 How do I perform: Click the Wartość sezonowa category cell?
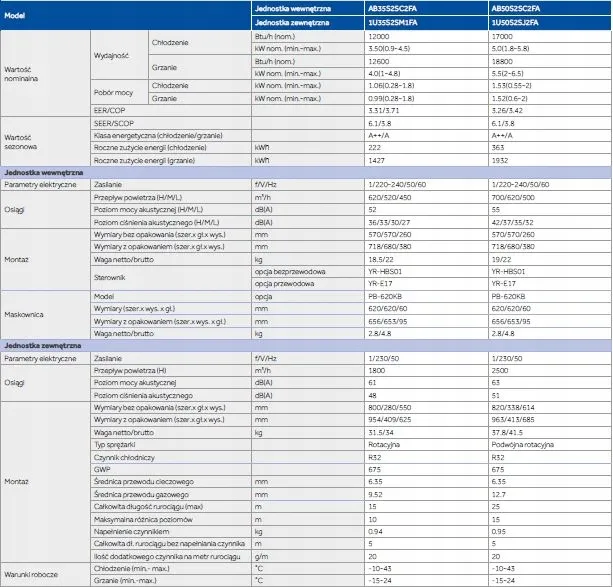pos(45,142)
